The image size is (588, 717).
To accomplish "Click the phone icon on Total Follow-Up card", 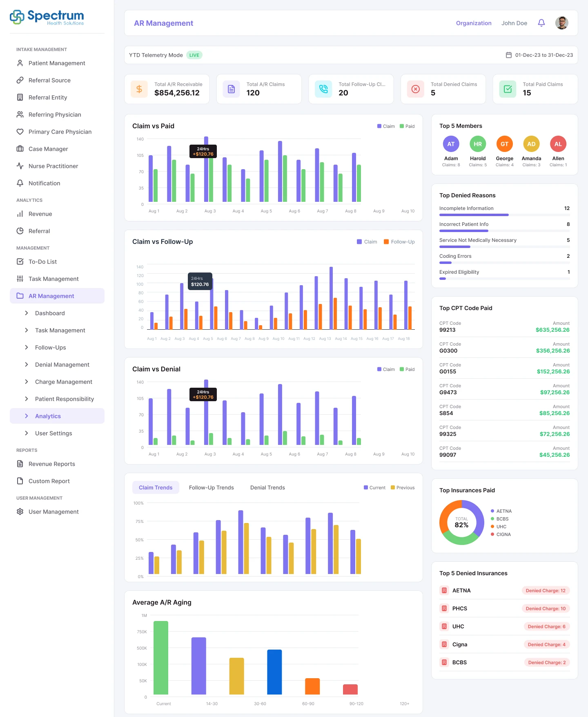I will (323, 89).
